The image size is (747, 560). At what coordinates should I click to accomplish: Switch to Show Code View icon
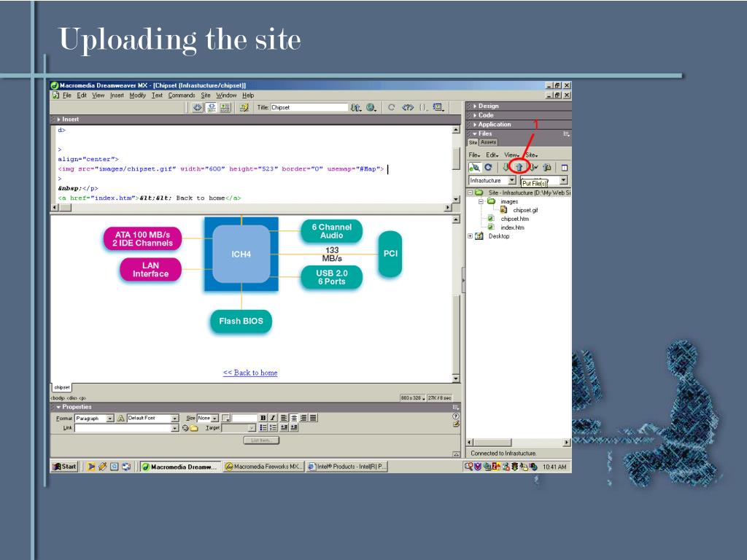(x=198, y=107)
